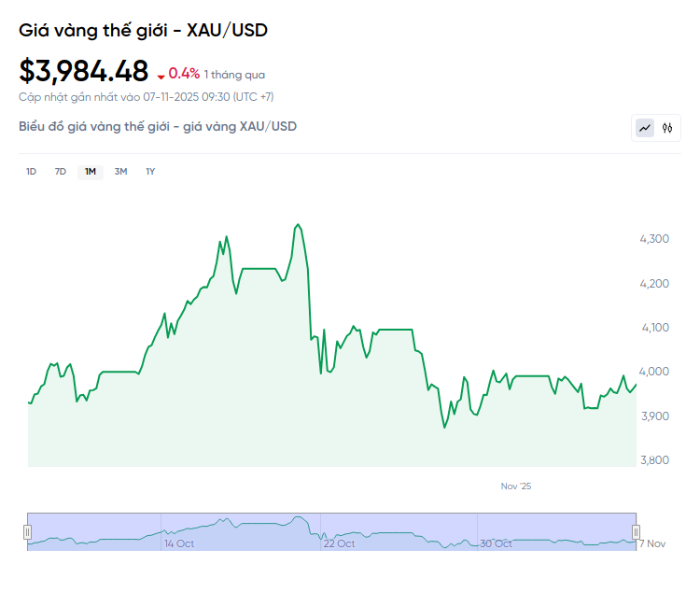The image size is (700, 592).
Task: Click the left range navigator handle
Action: click(x=27, y=532)
